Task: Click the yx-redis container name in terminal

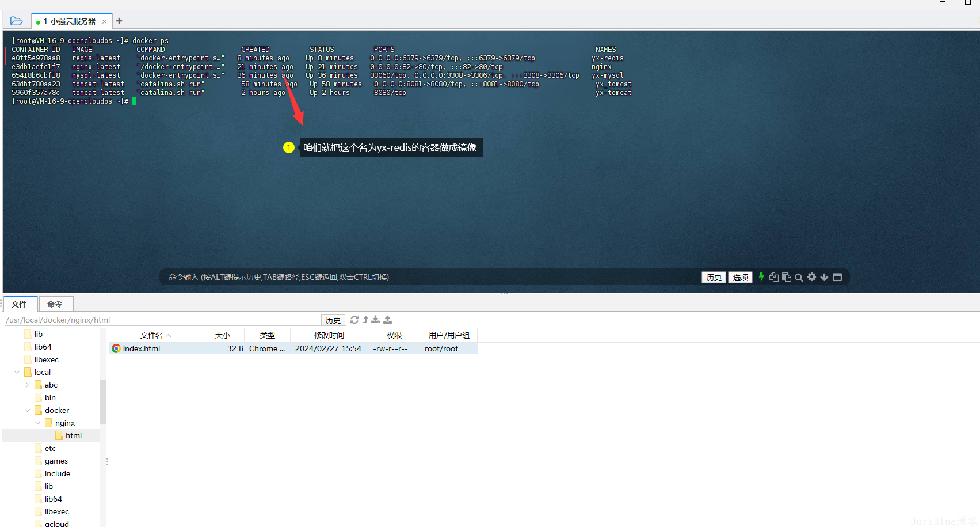Action: coord(607,58)
